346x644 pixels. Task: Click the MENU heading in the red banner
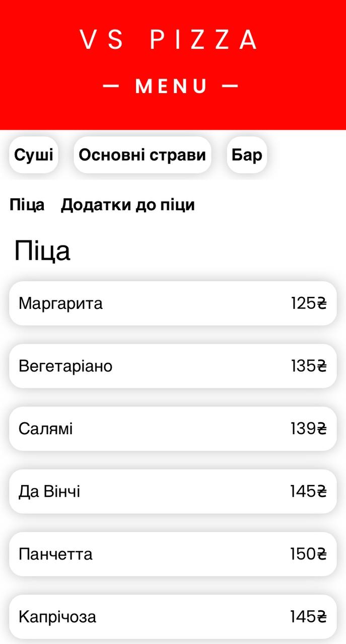[x=171, y=87]
